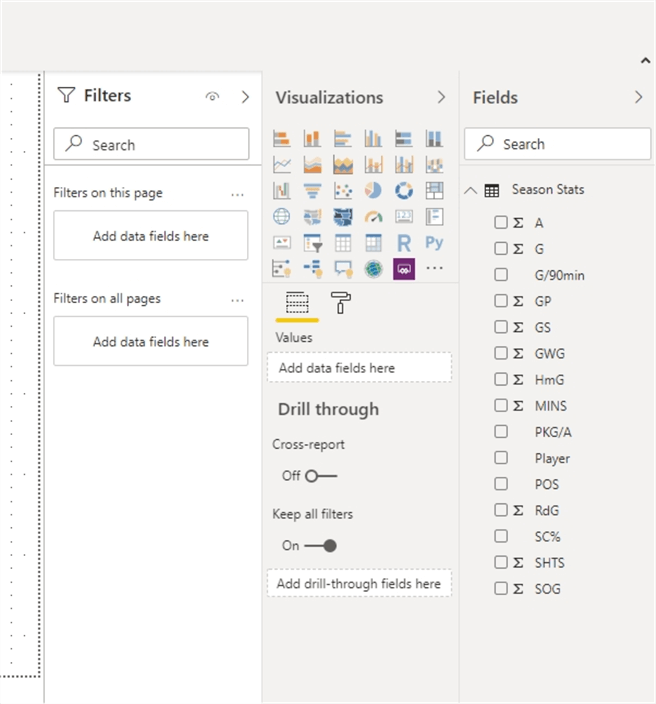Open the Format paint roller tab

[341, 303]
